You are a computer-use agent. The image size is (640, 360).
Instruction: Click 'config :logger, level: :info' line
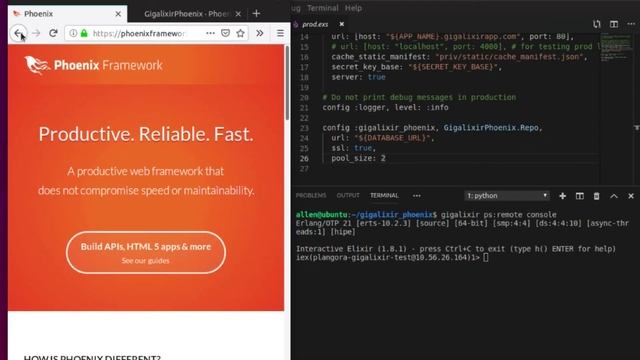pos(385,108)
